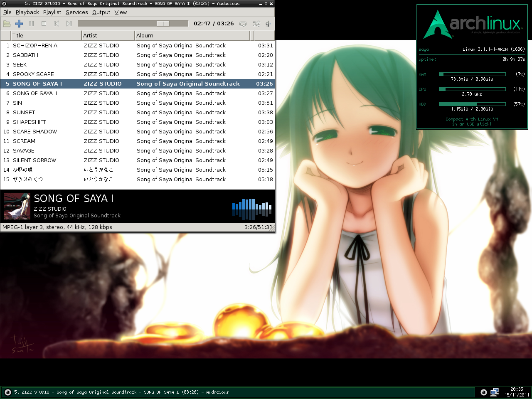532x399 pixels.
Task: Click the CPU usage bar in conky
Action: click(x=472, y=89)
